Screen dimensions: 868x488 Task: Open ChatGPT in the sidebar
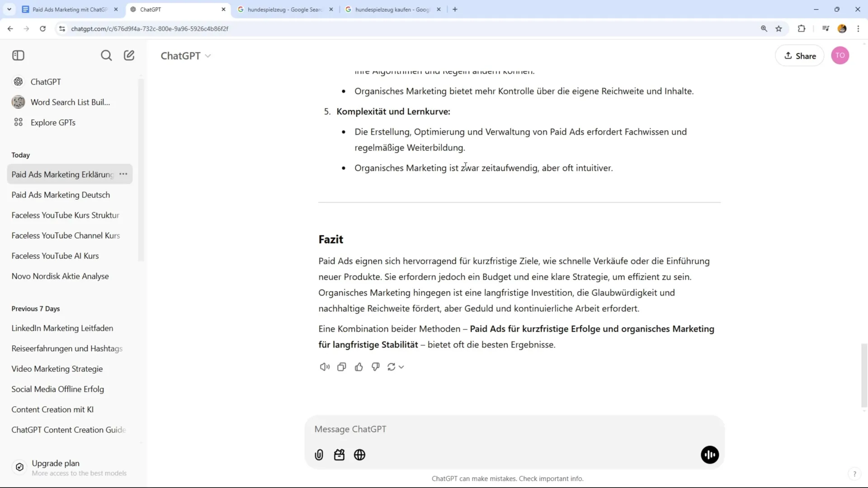click(70, 82)
